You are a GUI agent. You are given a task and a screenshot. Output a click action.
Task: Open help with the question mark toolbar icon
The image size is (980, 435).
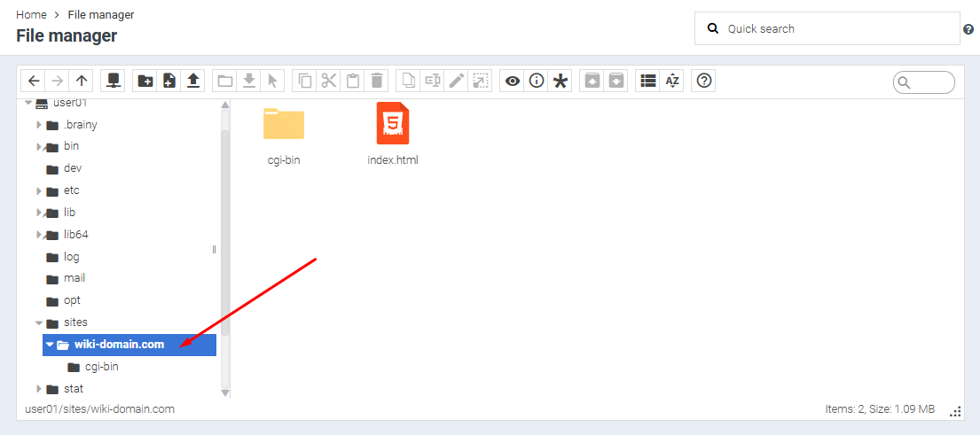pyautogui.click(x=704, y=81)
